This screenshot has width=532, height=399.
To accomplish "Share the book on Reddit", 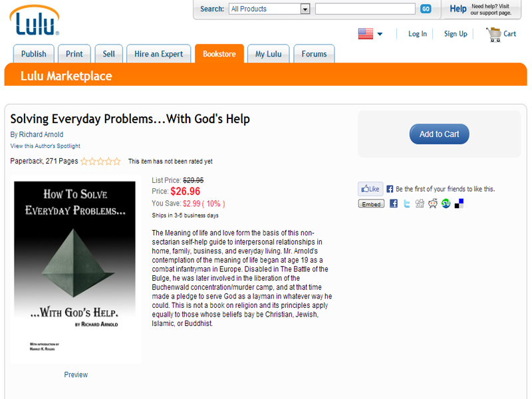I will tap(433, 203).
